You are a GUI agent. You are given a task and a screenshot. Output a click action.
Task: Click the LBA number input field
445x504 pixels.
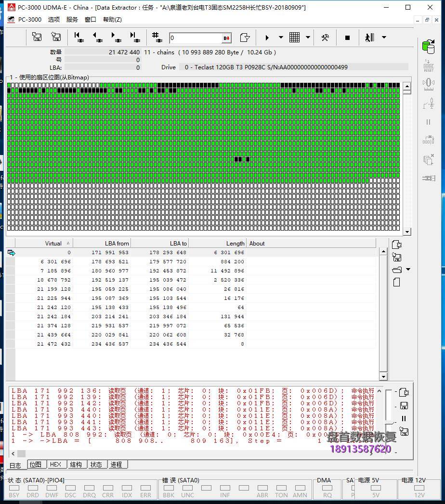coord(195,38)
